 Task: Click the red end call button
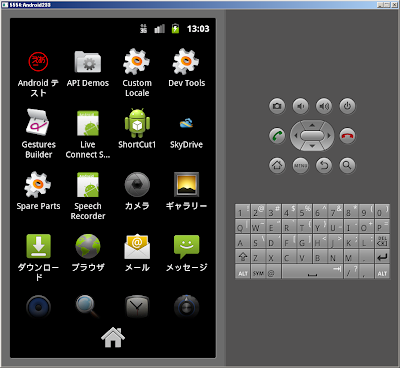(347, 136)
